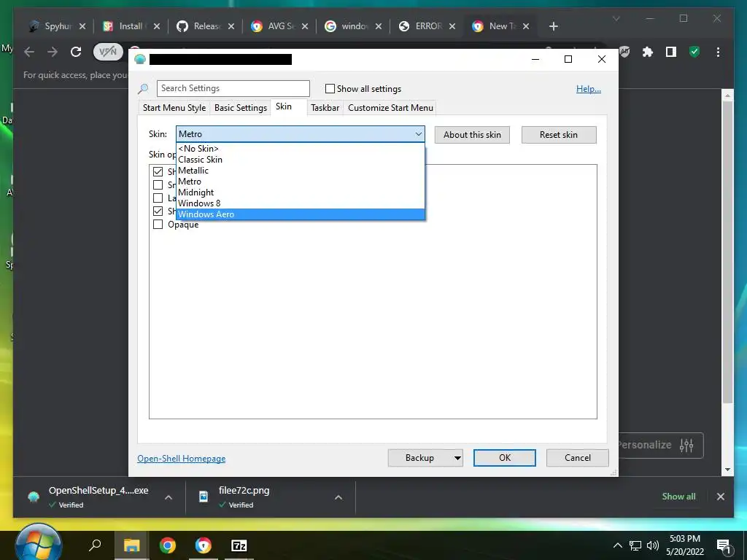This screenshot has width=747, height=560.
Task: Open the Backup button dropdown arrow
Action: pyautogui.click(x=457, y=458)
